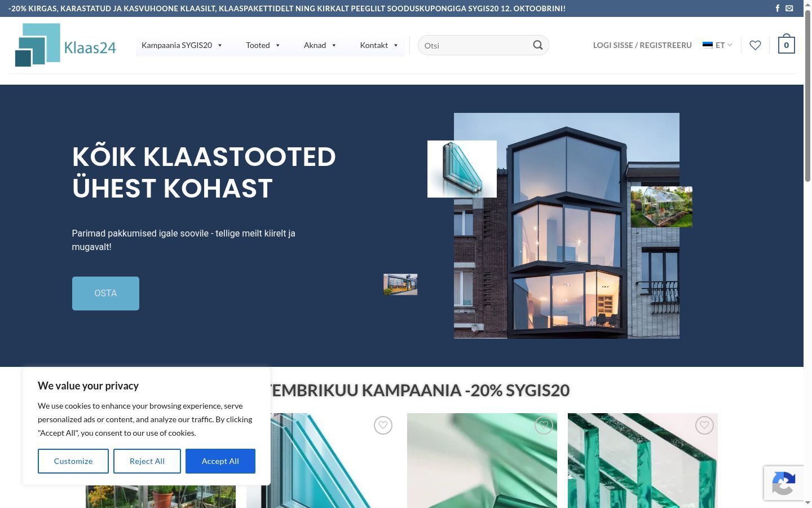Open the wishlist heart in header

755,45
